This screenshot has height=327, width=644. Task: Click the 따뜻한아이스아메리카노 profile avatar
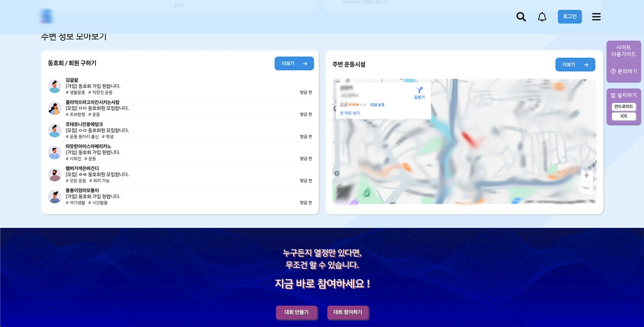pyautogui.click(x=55, y=152)
